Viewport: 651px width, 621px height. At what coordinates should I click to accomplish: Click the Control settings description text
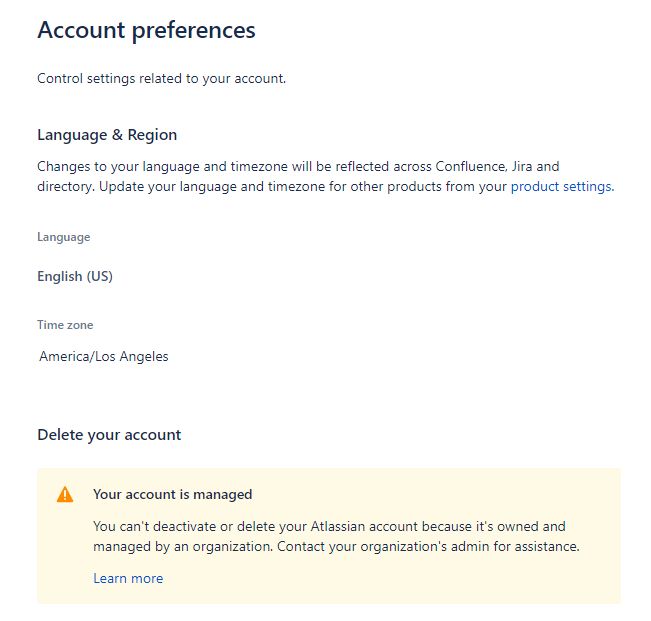(161, 78)
